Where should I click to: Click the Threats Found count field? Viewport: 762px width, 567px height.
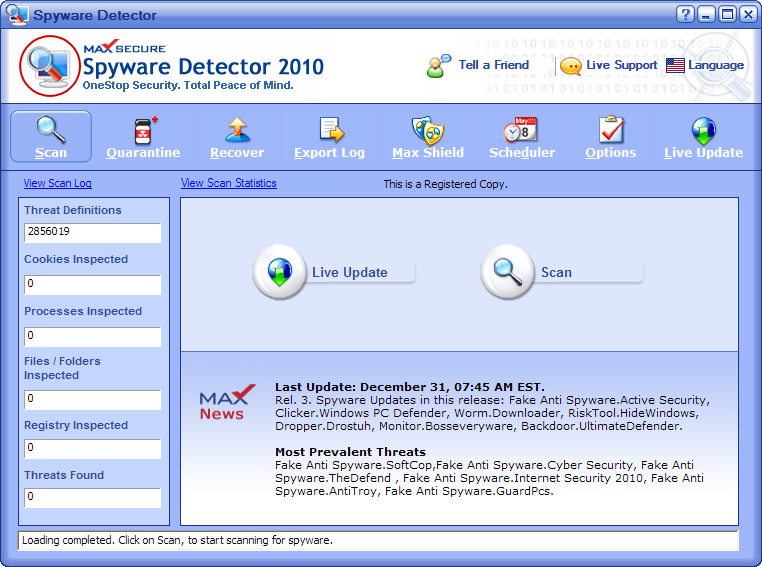(x=92, y=498)
